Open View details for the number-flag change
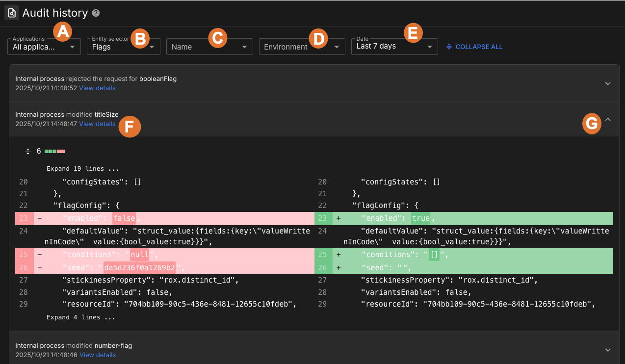The height and width of the screenshot is (364, 625). pos(97,355)
